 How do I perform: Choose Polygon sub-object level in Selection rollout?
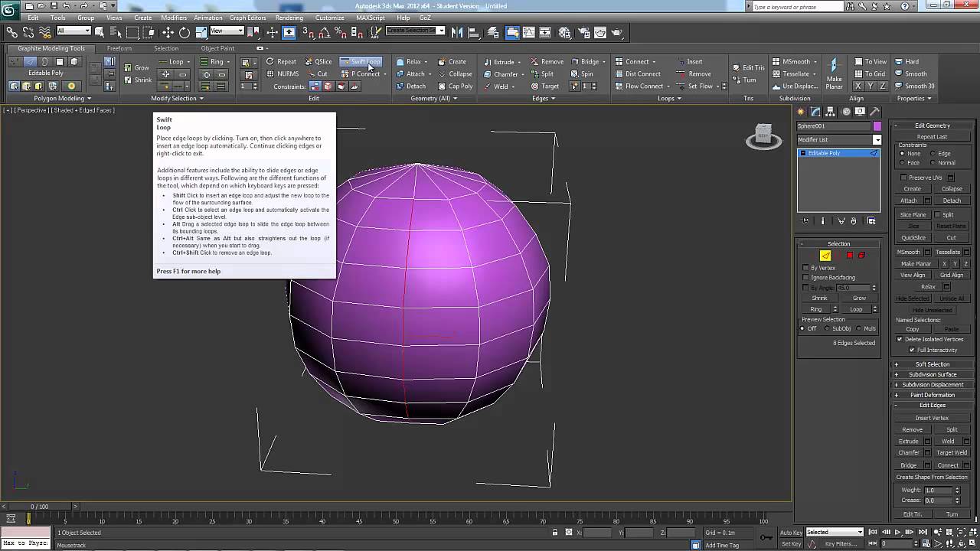tap(850, 256)
